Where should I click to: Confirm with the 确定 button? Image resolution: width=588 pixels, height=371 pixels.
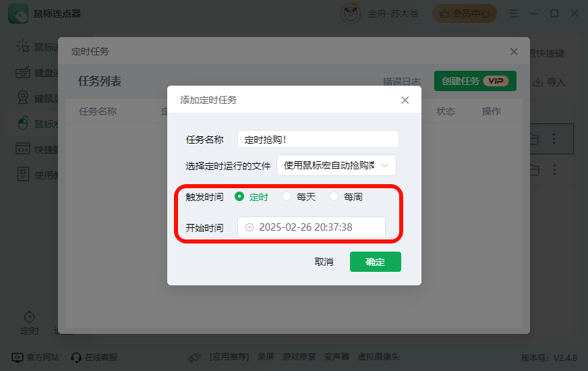coord(376,262)
